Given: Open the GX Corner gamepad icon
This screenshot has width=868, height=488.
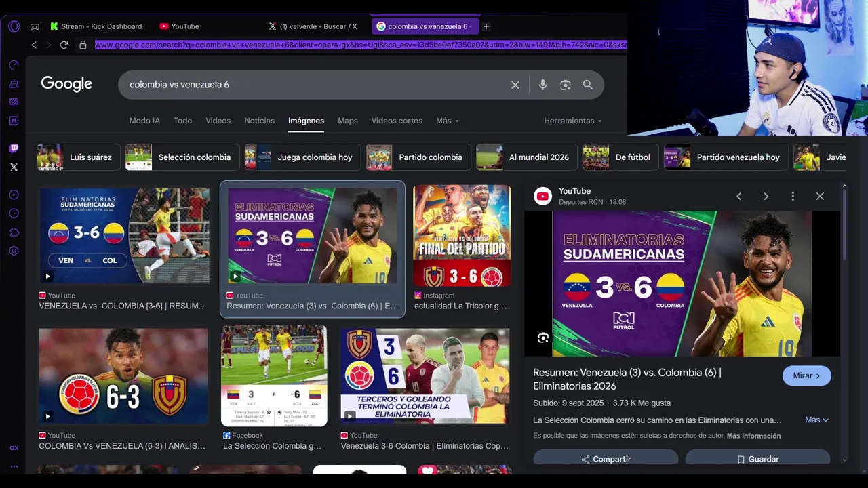Looking at the screenshot, I should (35, 26).
